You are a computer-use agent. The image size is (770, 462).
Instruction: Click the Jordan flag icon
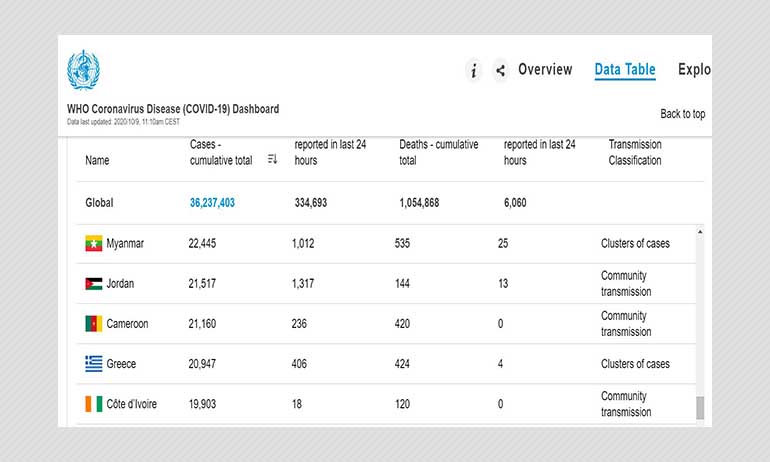pyautogui.click(x=93, y=284)
